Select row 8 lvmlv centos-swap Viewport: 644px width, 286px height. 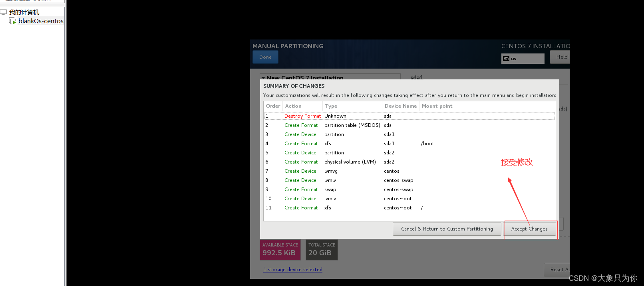(x=409, y=180)
